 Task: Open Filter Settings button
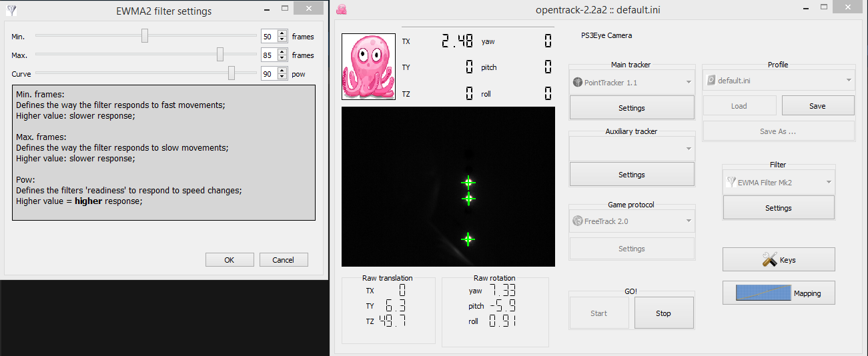point(779,208)
